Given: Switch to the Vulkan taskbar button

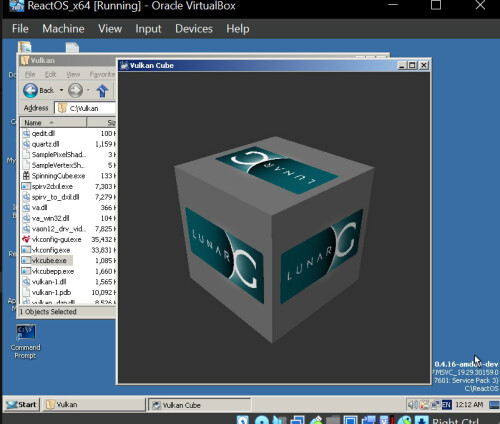Looking at the screenshot, I should click(94, 405).
